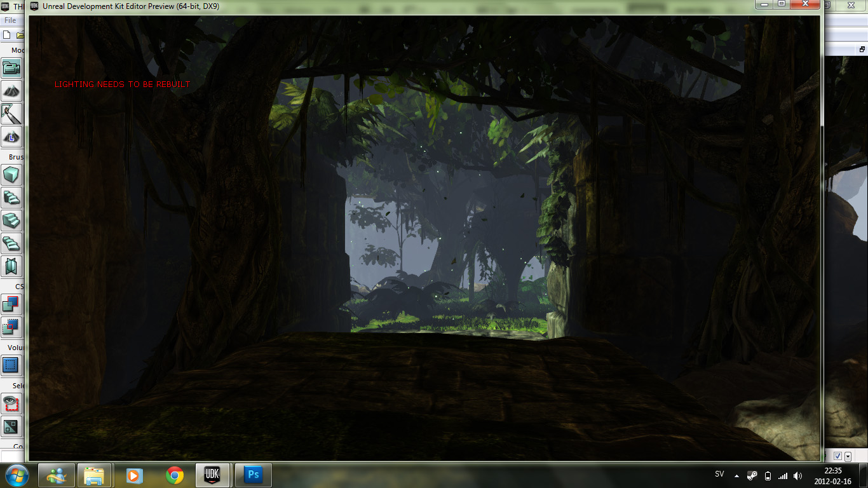Open the Windows Start menu
This screenshot has width=868, height=488.
(x=17, y=475)
